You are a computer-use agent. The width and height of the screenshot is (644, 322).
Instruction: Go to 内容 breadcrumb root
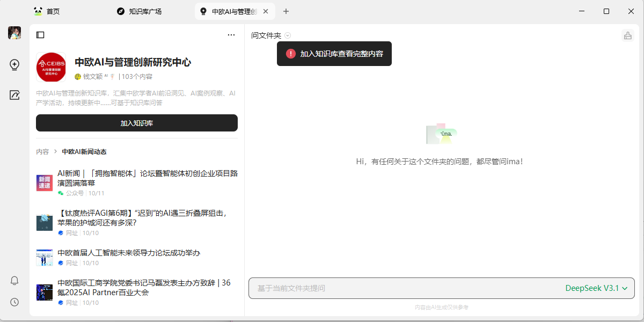(42, 152)
